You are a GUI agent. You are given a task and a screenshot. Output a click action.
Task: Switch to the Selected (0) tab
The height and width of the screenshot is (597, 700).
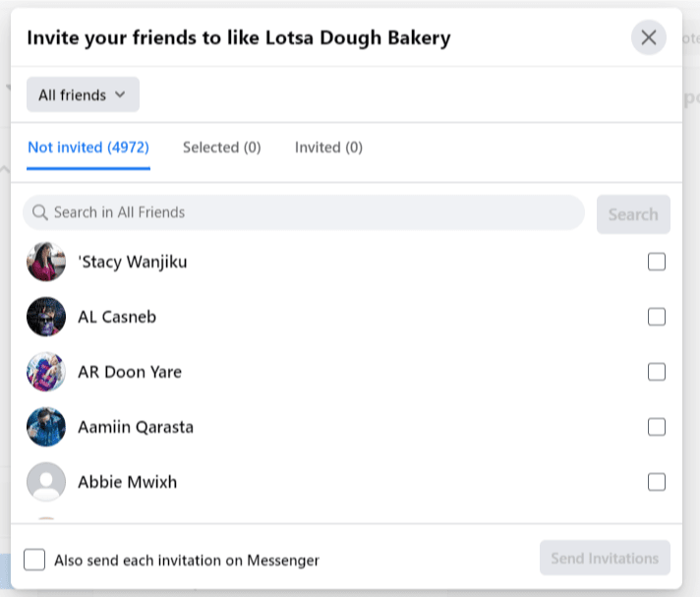pyautogui.click(x=222, y=148)
